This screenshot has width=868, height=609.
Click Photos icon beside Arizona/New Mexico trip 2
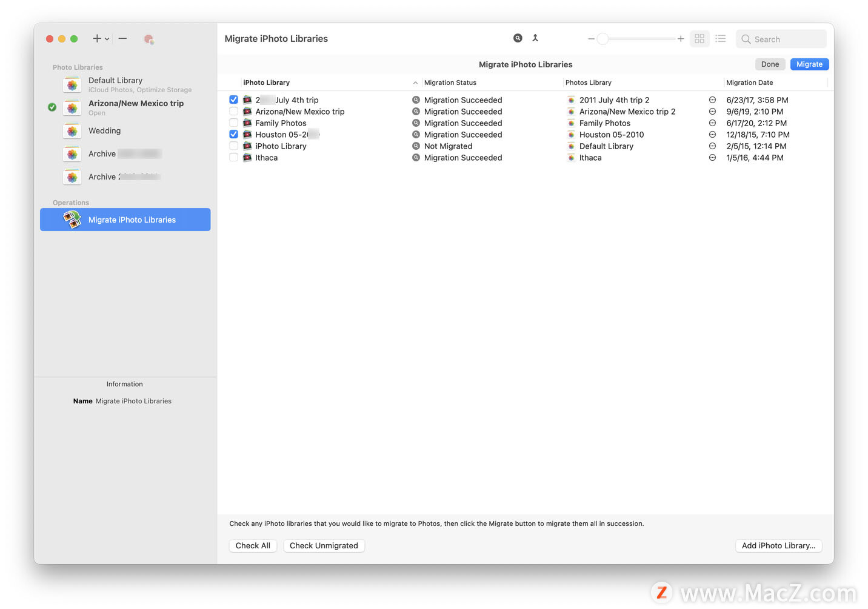tap(571, 112)
